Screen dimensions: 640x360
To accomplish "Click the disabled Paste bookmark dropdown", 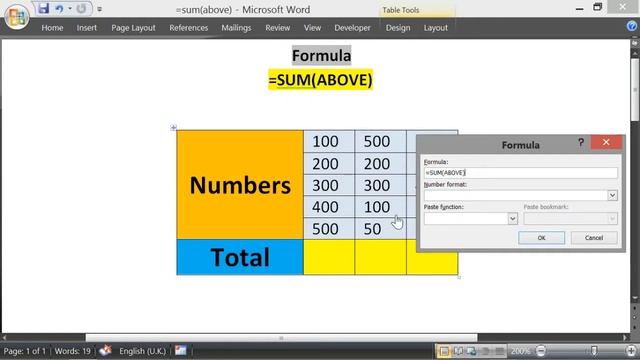I will point(571,219).
